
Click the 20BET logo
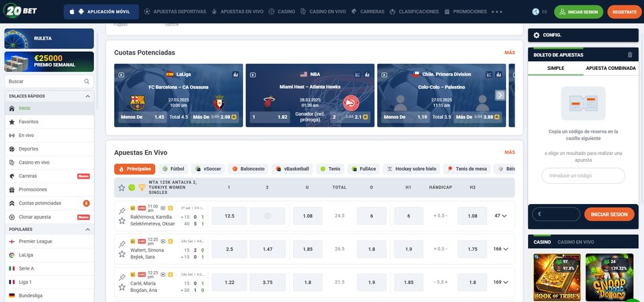pyautogui.click(x=20, y=11)
